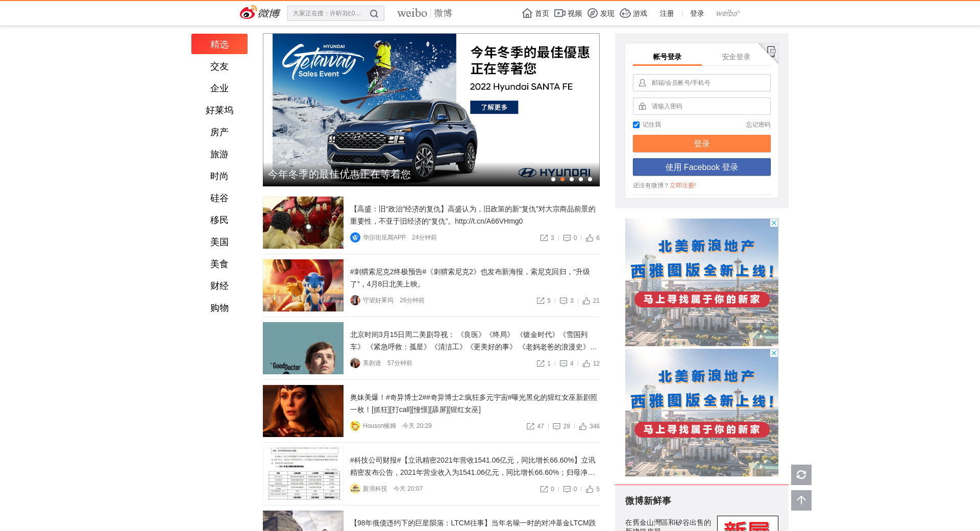Open the games controller icon
The image size is (980, 531).
[625, 13]
